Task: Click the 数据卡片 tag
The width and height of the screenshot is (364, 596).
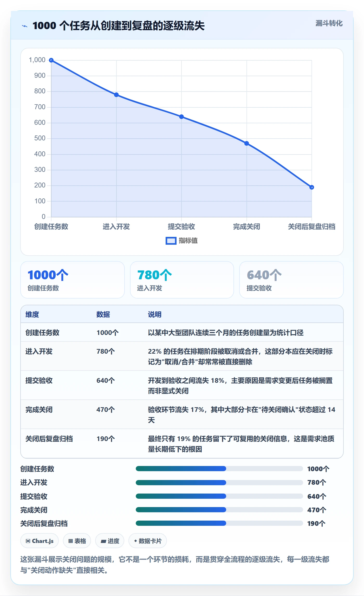Action: tap(148, 541)
